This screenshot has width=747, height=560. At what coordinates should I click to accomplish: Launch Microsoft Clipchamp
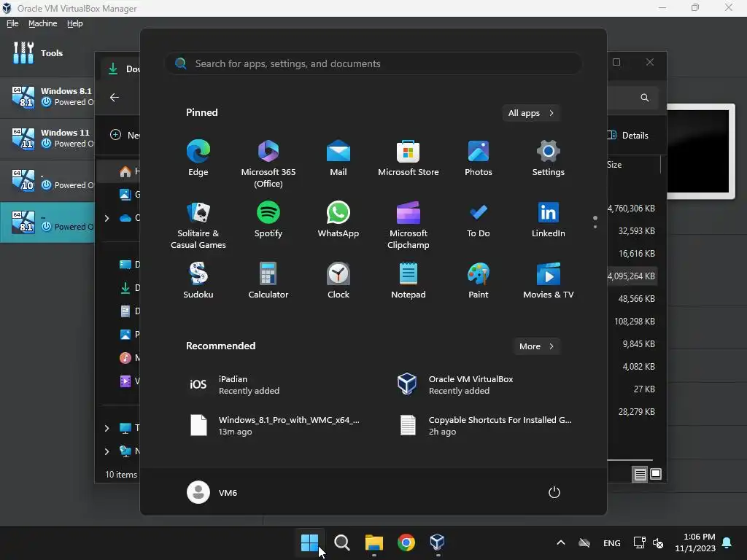point(409,225)
